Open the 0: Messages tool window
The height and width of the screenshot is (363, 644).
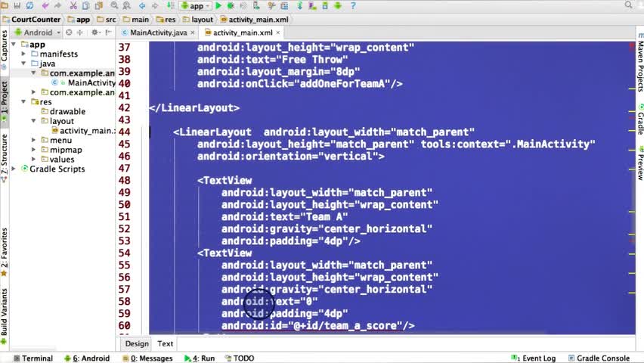[x=147, y=358]
